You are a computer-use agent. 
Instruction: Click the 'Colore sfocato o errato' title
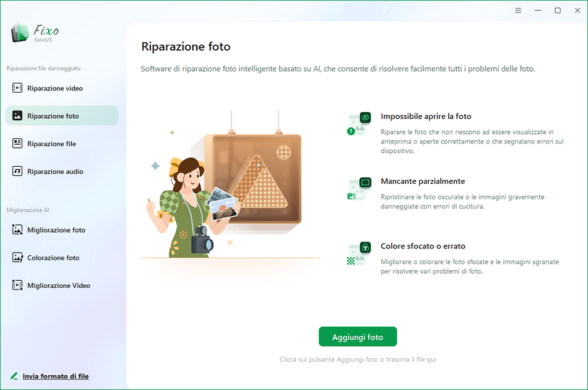pyautogui.click(x=423, y=246)
